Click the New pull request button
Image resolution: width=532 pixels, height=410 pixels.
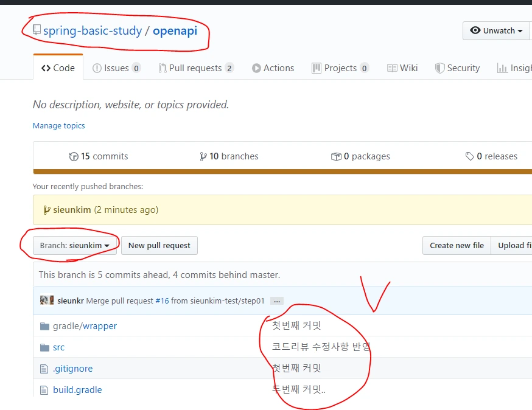tap(159, 246)
